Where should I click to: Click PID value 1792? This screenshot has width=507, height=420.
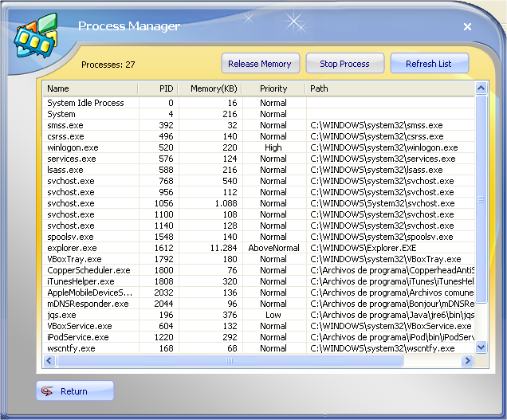pos(163,259)
